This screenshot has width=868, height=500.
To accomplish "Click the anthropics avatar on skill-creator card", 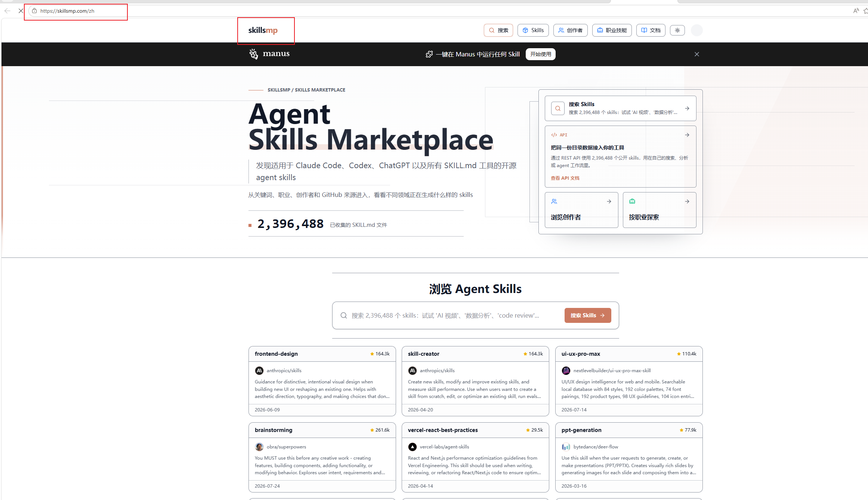I will (413, 371).
